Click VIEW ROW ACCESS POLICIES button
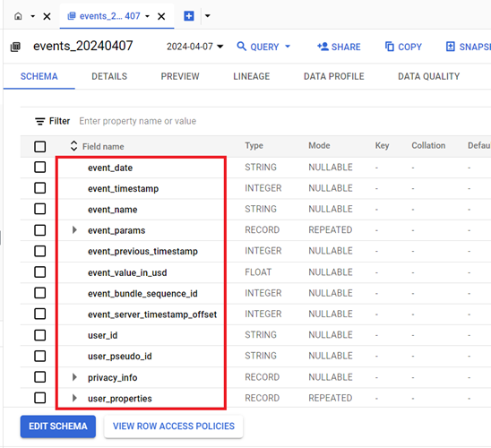This screenshot has width=491, height=448. click(174, 426)
